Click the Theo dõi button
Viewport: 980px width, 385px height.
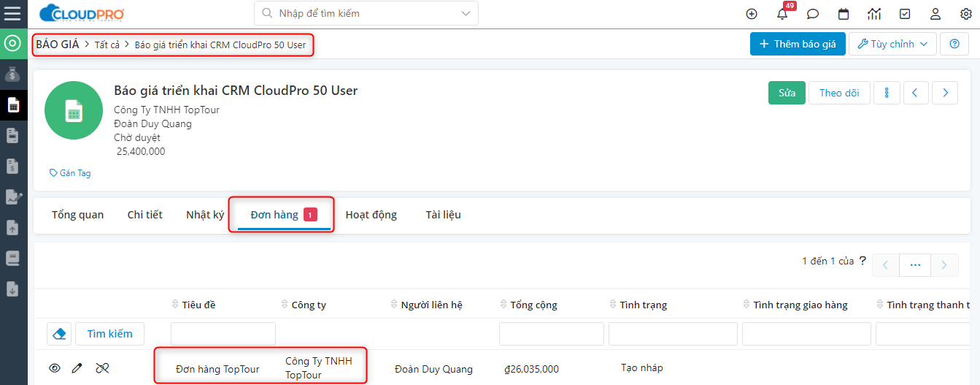coord(839,93)
